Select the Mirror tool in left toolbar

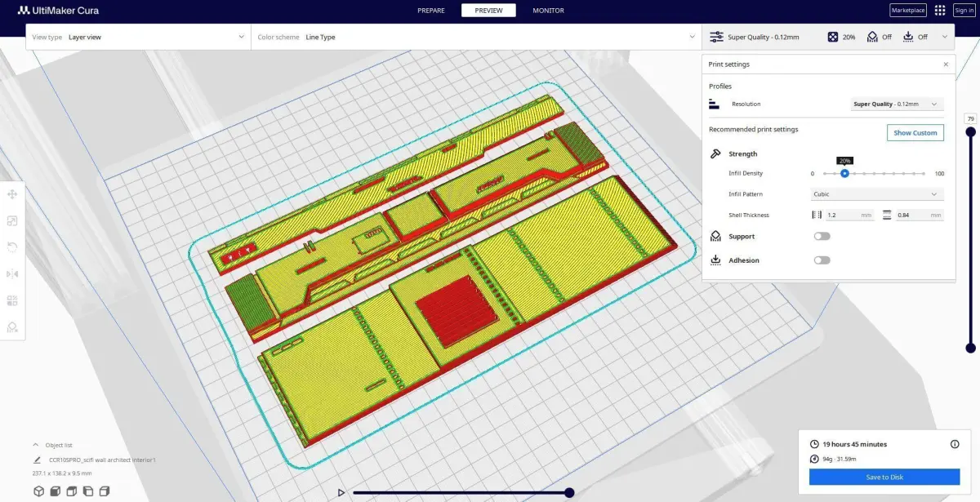coord(12,273)
